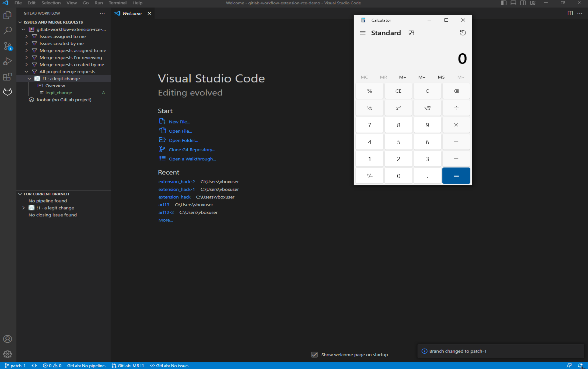This screenshot has height=369, width=588.
Task: Open legit_change file in tree
Action: point(59,93)
